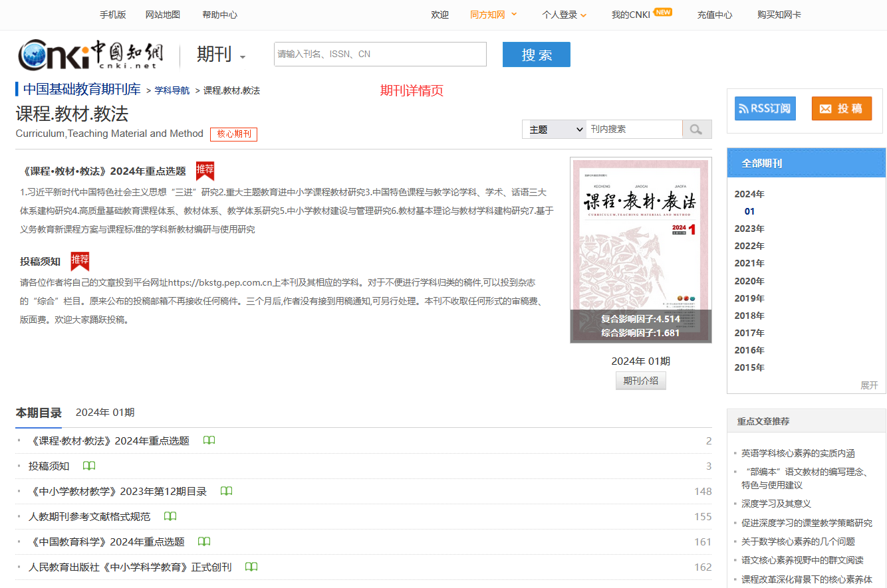Viewport: 887px width, 588px height.
Task: Expand year 2022年 in issue list
Action: click(x=749, y=246)
